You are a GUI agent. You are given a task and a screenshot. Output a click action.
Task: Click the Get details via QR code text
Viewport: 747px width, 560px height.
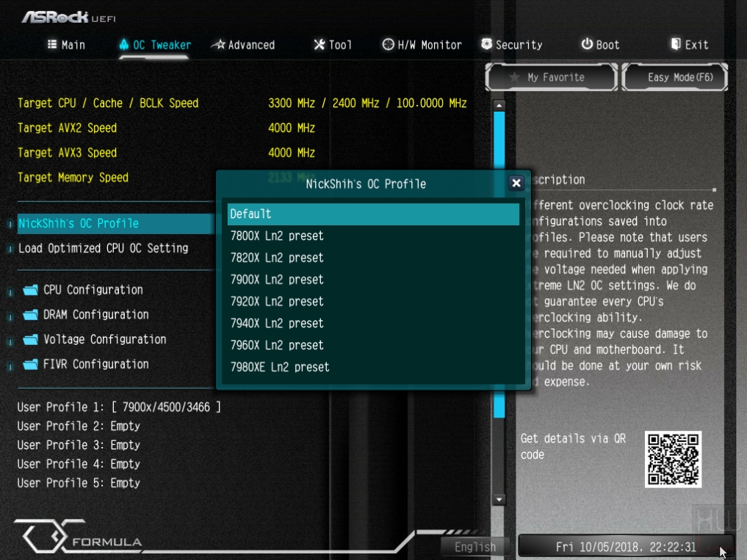(573, 447)
